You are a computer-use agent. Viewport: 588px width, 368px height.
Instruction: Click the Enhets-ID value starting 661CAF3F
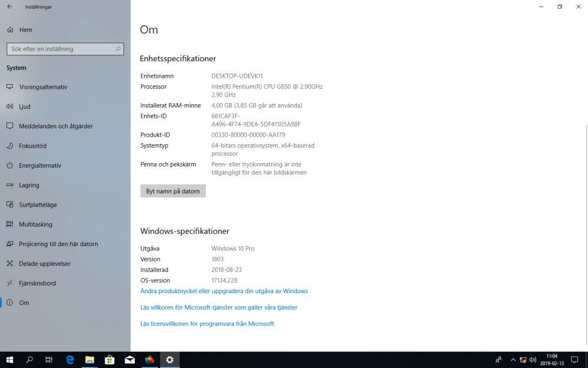click(256, 120)
